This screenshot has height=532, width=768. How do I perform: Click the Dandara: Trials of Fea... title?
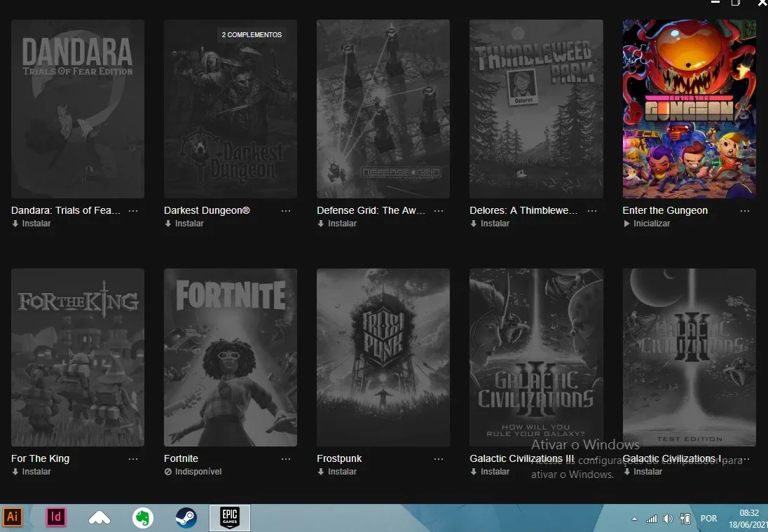pyautogui.click(x=66, y=211)
